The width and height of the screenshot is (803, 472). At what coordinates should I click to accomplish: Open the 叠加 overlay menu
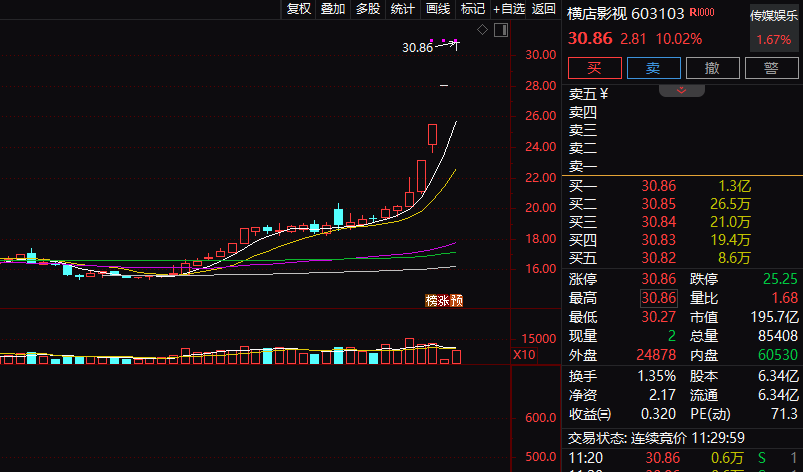click(x=333, y=9)
